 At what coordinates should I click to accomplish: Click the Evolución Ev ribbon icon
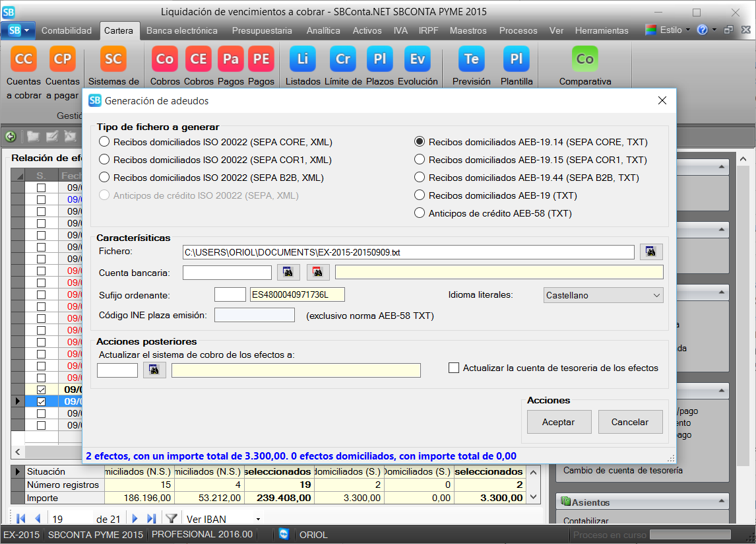tap(418, 59)
